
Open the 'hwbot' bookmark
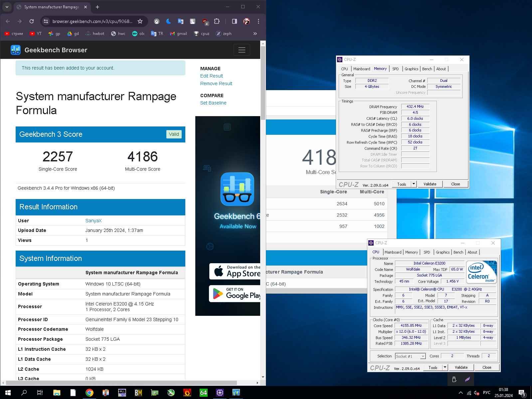(x=95, y=34)
